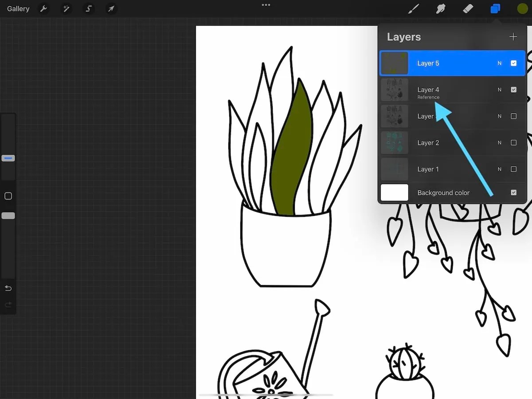The width and height of the screenshot is (532, 399).
Task: Select the Adjustments magic wand tool
Action: click(x=66, y=8)
